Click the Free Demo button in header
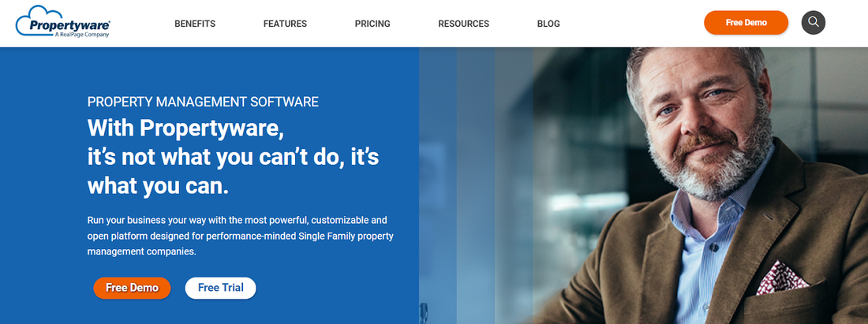This screenshot has height=324, width=868. pyautogui.click(x=746, y=23)
